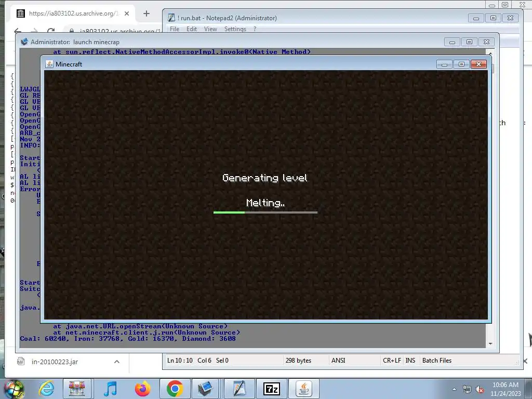Click the 'Generating level' text in Minecraft
Screen dimensions: 532x399
264,178
